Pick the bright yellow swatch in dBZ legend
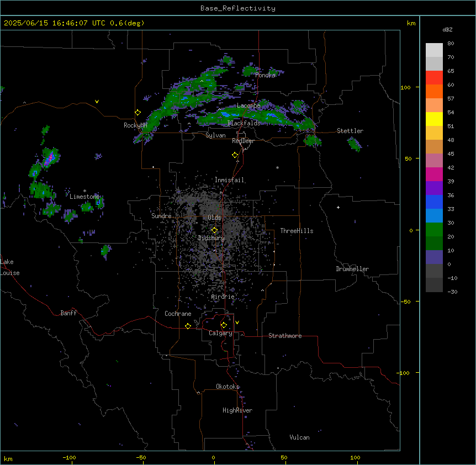The width and height of the screenshot is (476, 465). coord(434,119)
